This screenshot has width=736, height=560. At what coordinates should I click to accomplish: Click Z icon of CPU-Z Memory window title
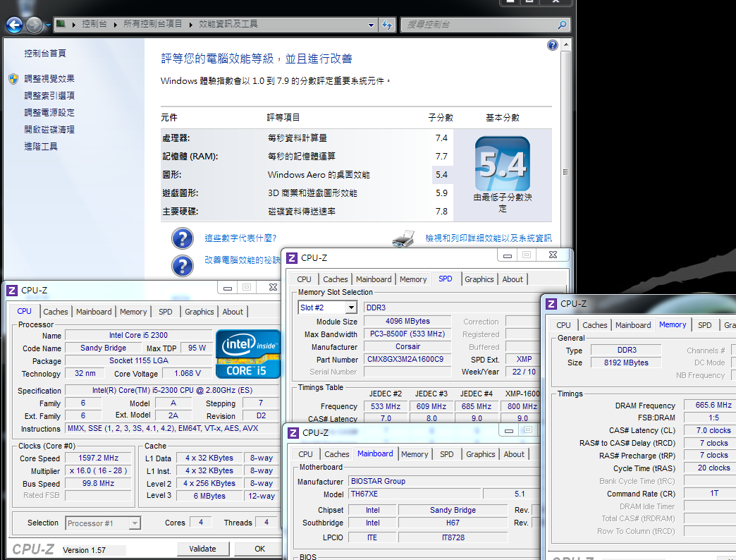click(551, 304)
